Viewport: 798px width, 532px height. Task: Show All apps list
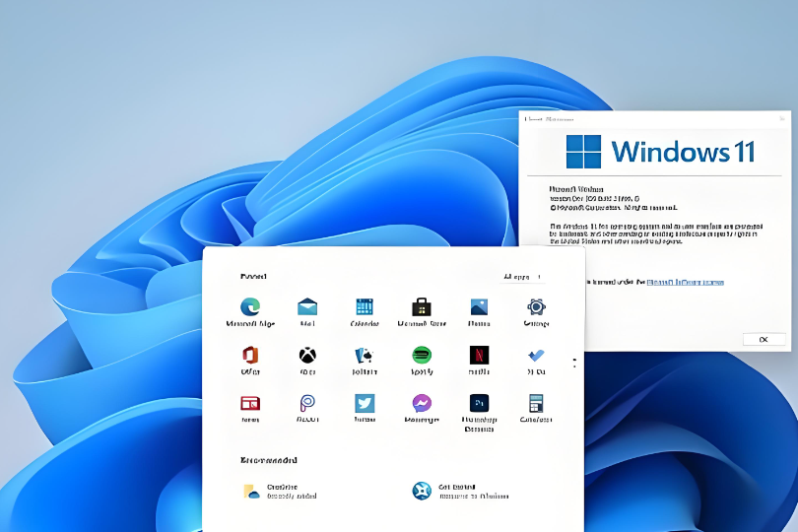522,277
